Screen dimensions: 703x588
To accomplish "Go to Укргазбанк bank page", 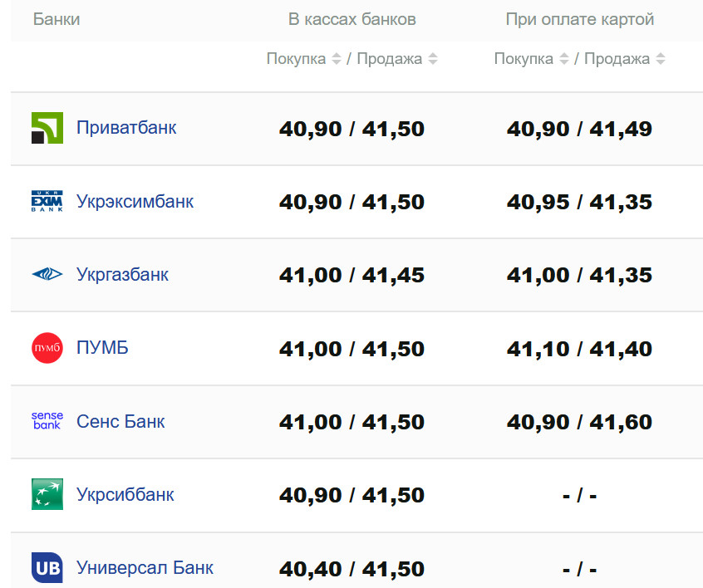I will tap(122, 274).
